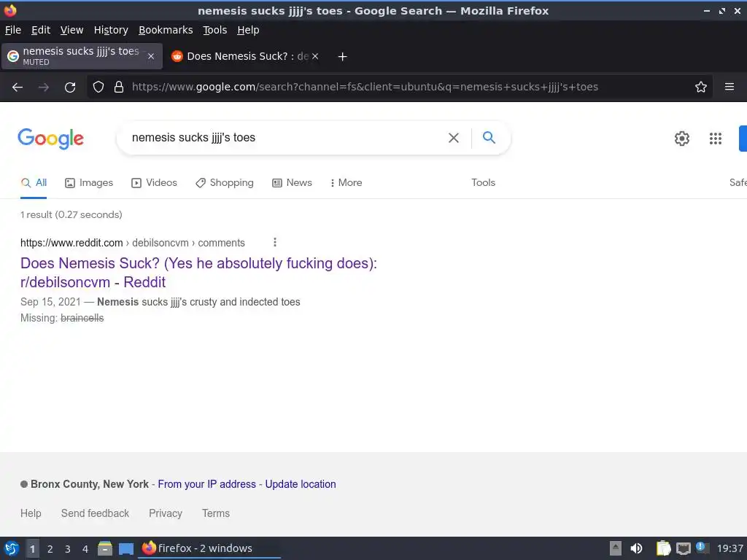Switch to Videos results

pos(155,183)
